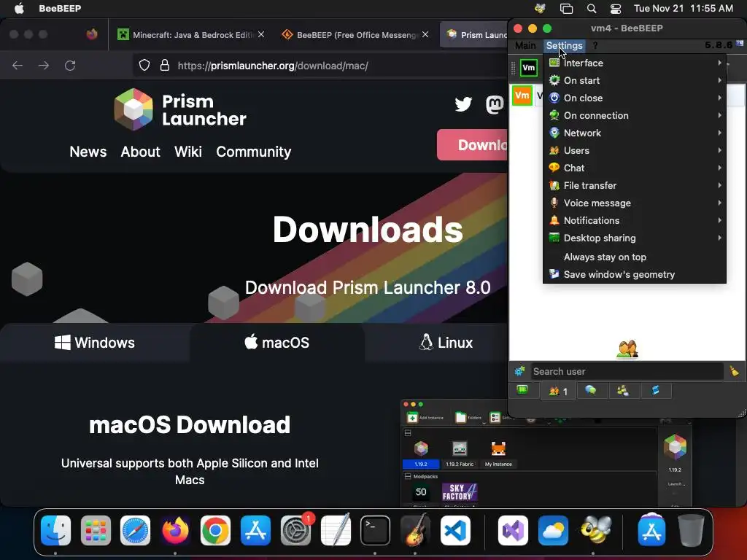Close the open Settings menu
This screenshot has width=747, height=560.
click(x=564, y=46)
